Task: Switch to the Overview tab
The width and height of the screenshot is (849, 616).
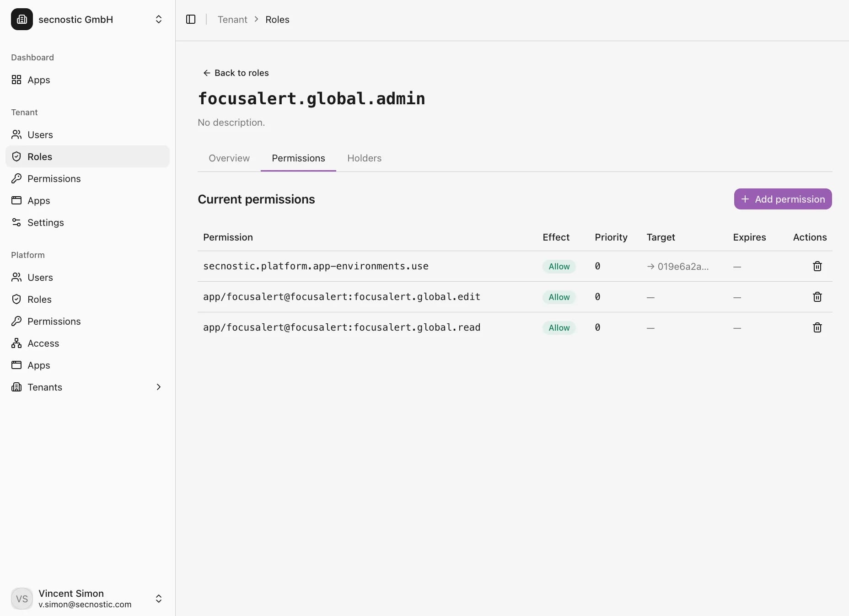Action: (229, 158)
